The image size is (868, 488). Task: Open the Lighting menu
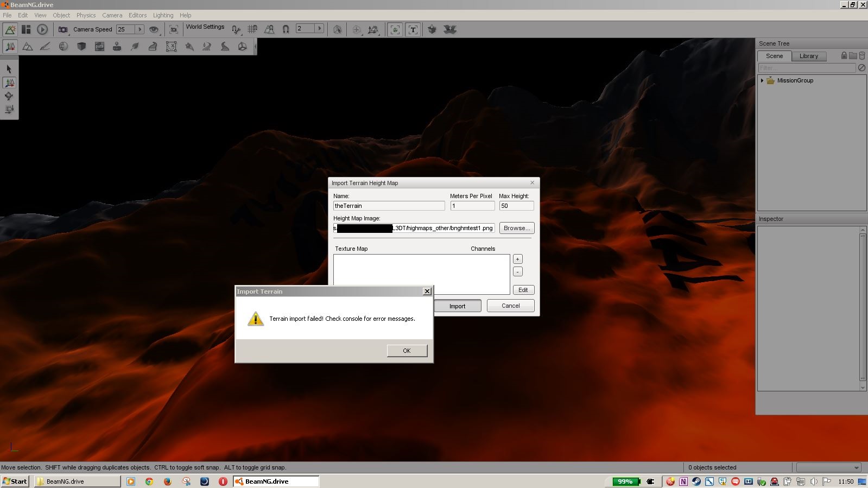163,15
